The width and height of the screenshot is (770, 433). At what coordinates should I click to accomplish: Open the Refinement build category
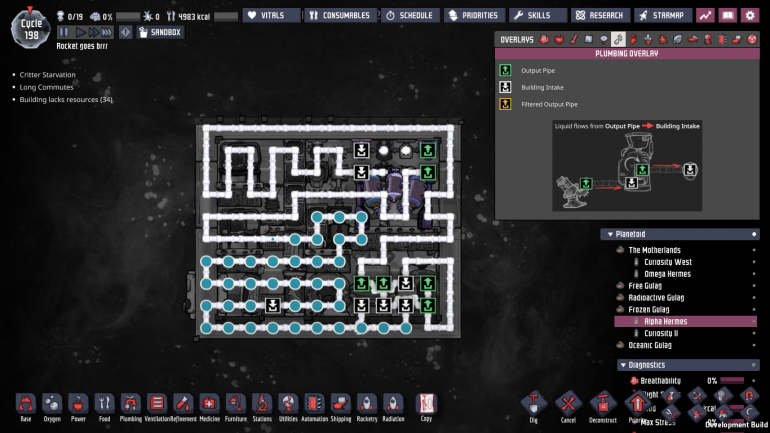[183, 407]
